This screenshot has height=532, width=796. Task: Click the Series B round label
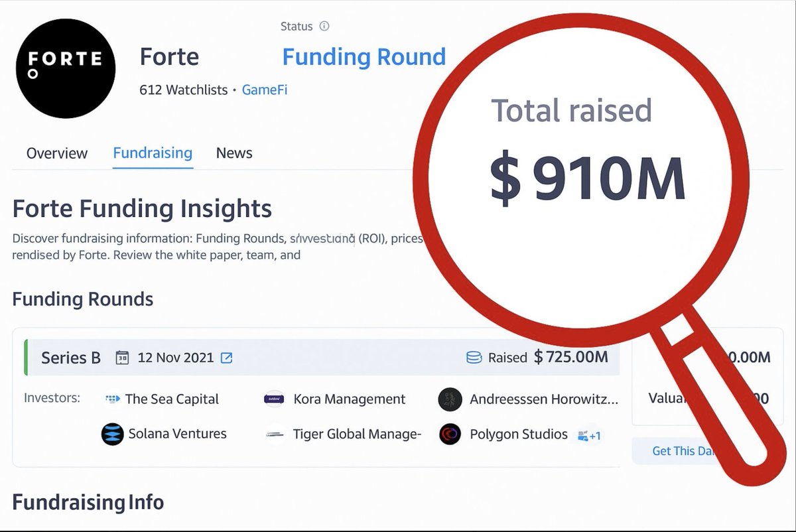pos(71,358)
